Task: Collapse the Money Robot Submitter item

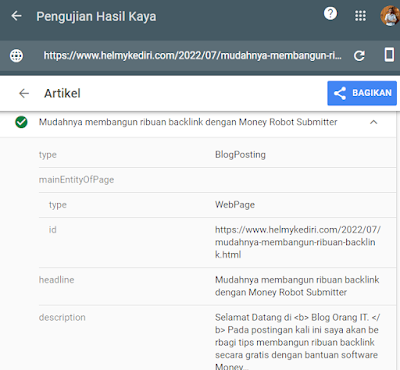Action: [x=374, y=122]
